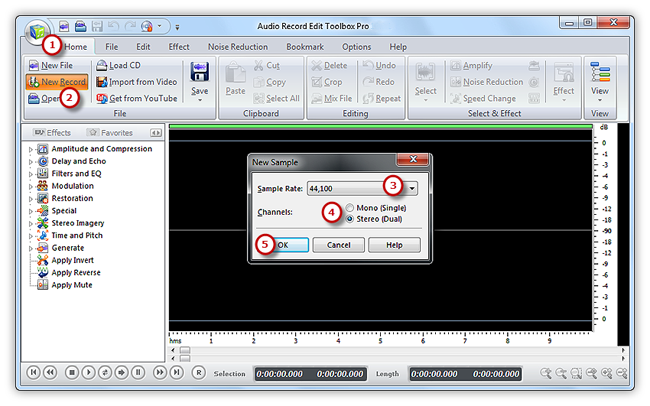Expand Amplitude and Compression effects
Screen dimensions: 650x406
click(31, 149)
